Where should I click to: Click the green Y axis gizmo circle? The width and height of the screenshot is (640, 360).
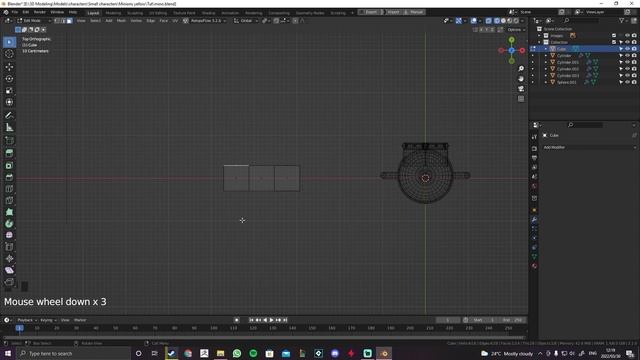point(511,40)
